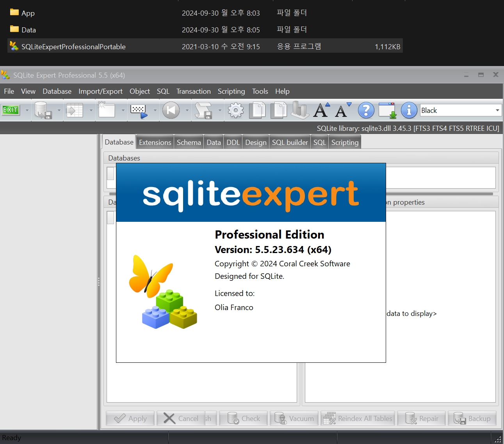504x444 pixels.
Task: Switch to the Design tab
Action: tap(256, 143)
